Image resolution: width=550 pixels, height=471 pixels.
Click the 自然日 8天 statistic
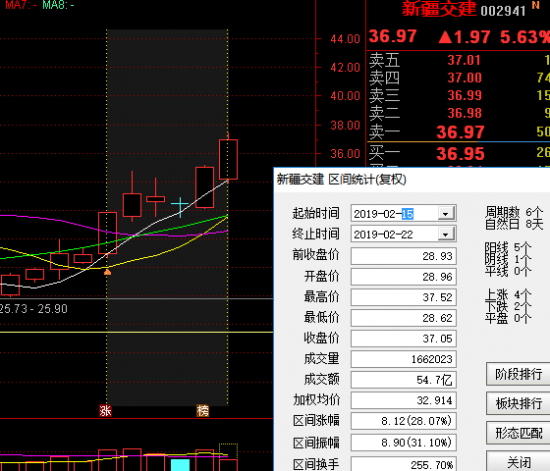pyautogui.click(x=514, y=224)
